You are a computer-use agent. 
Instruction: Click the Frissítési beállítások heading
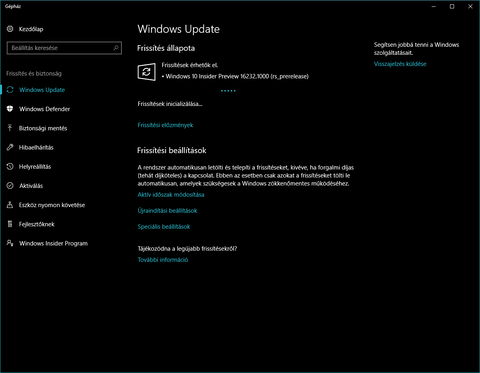pos(172,151)
